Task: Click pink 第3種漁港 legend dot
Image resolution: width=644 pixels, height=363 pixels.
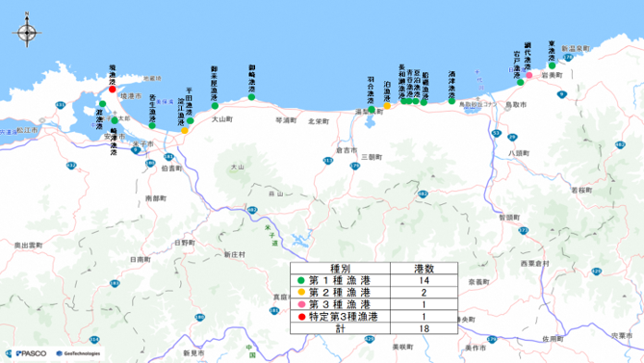Action: click(301, 304)
